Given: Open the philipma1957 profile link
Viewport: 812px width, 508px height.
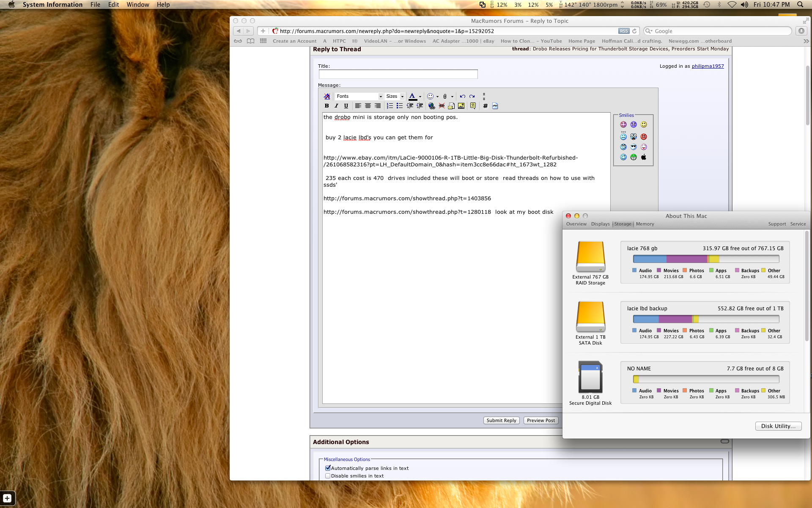Looking at the screenshot, I should (708, 66).
